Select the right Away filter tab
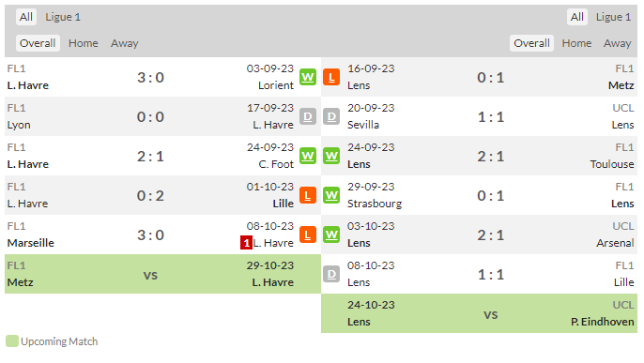This screenshot has height=363, width=644. (617, 43)
